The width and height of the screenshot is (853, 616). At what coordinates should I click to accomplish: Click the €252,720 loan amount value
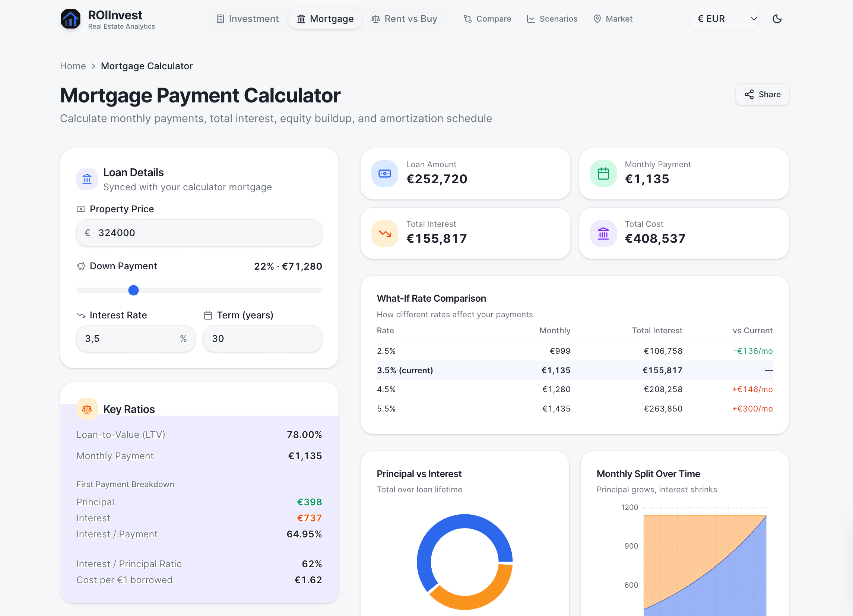coord(437,179)
